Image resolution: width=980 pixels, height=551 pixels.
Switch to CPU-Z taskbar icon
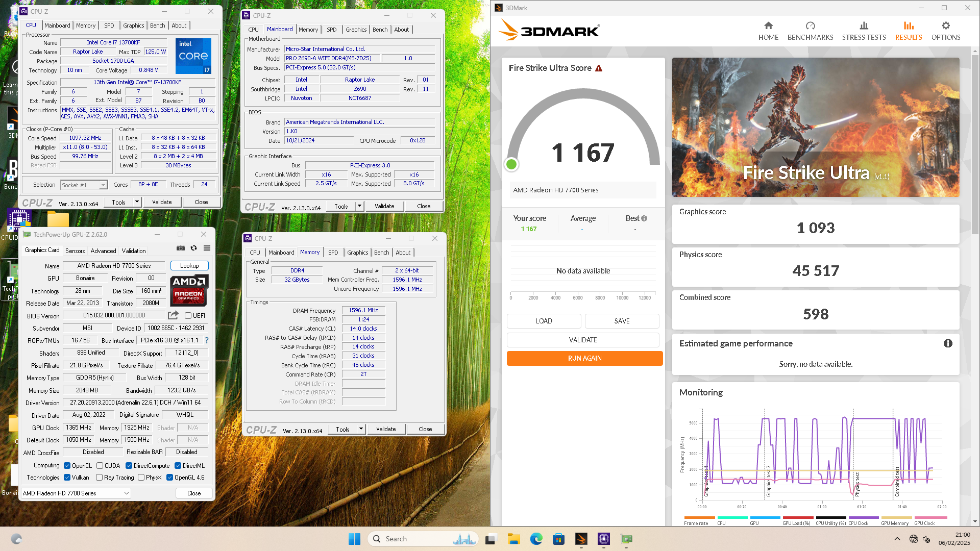[604, 539]
